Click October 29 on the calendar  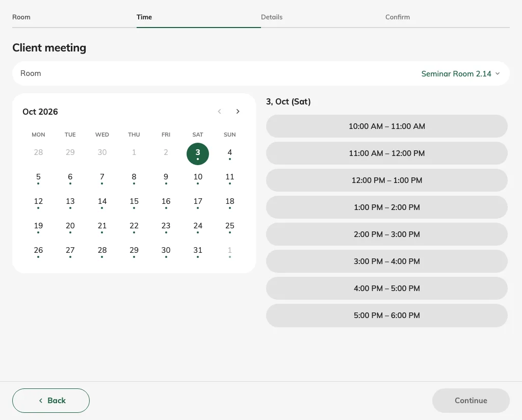134,252
